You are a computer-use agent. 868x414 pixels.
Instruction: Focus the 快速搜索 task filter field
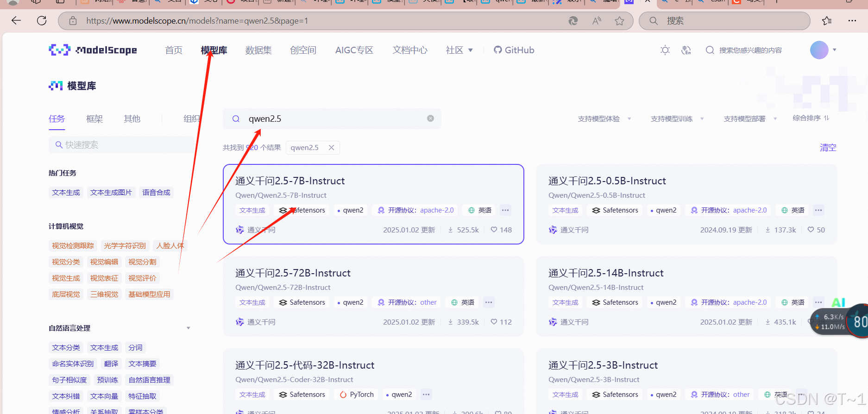[x=121, y=145]
